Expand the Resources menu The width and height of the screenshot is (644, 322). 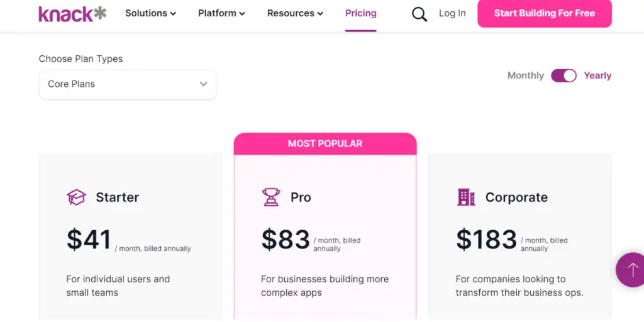tap(296, 14)
